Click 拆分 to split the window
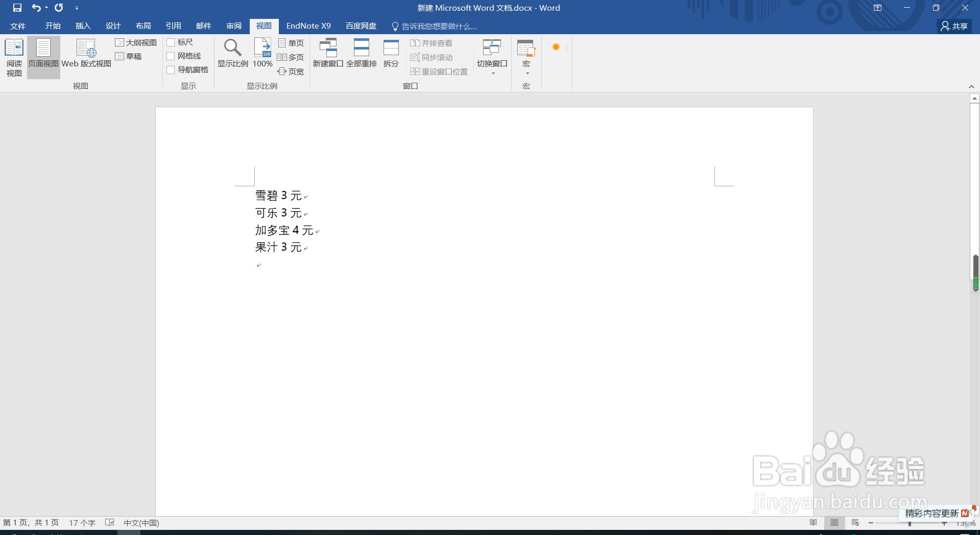Screen dimensions: 980x535 click(390, 53)
